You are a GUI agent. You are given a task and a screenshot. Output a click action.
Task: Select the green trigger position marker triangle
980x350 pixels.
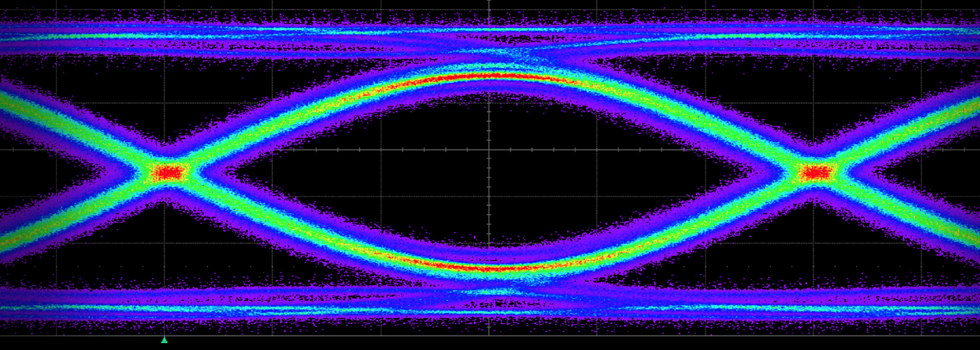point(164,339)
